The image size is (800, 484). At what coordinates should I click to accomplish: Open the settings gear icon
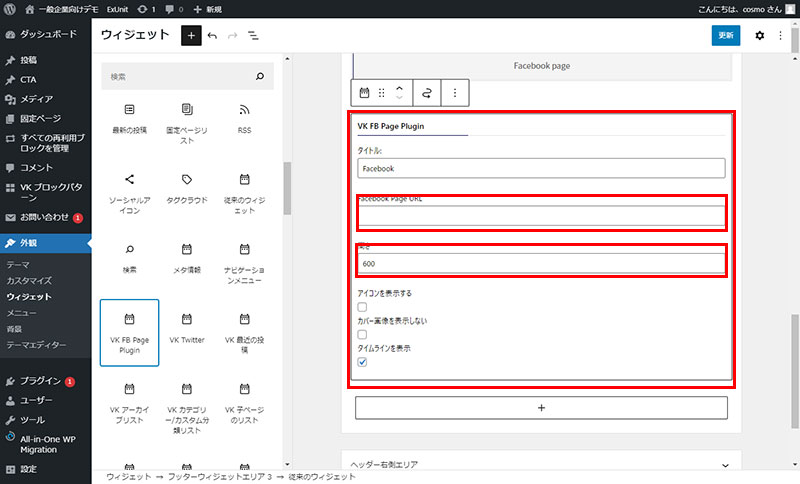click(x=759, y=35)
